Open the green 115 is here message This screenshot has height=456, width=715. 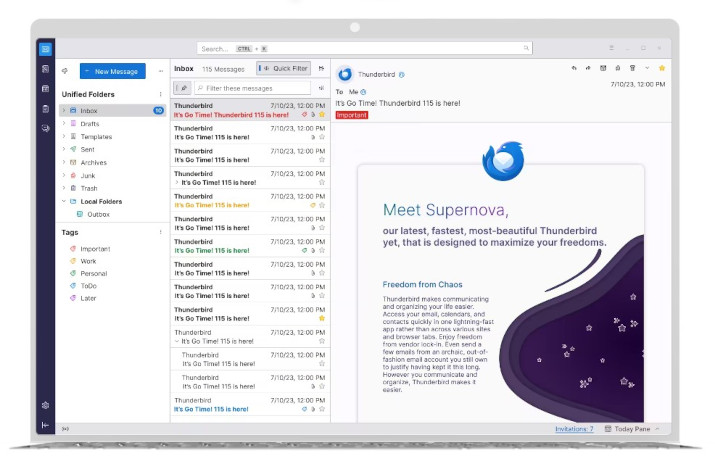250,246
